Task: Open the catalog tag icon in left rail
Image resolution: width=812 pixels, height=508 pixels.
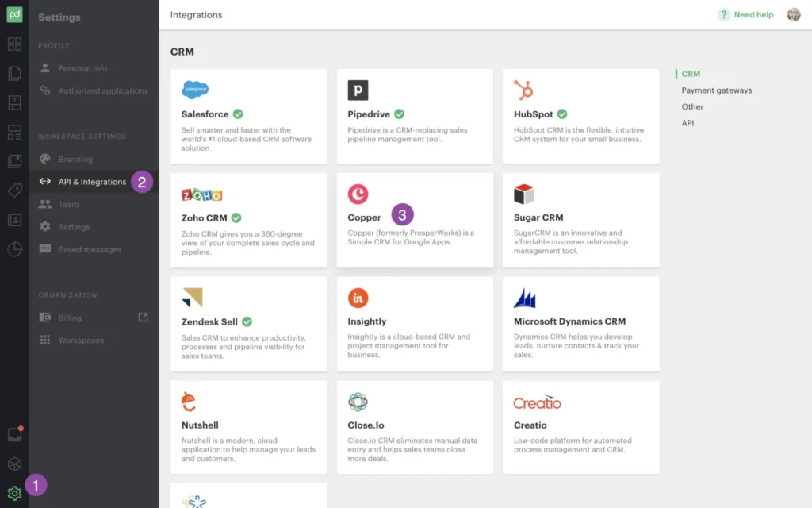Action: [x=14, y=190]
